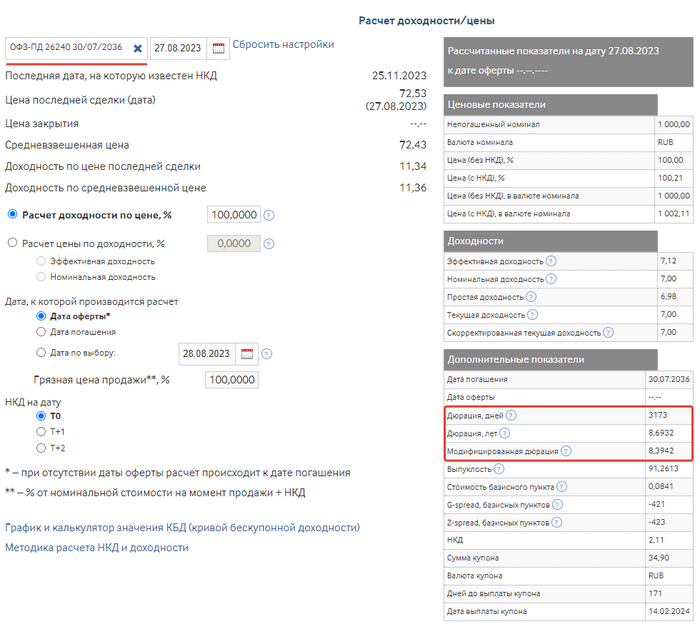Click the Грязная цена продажи input field
Image resolution: width=700 pixels, height=629 pixels.
click(x=231, y=380)
